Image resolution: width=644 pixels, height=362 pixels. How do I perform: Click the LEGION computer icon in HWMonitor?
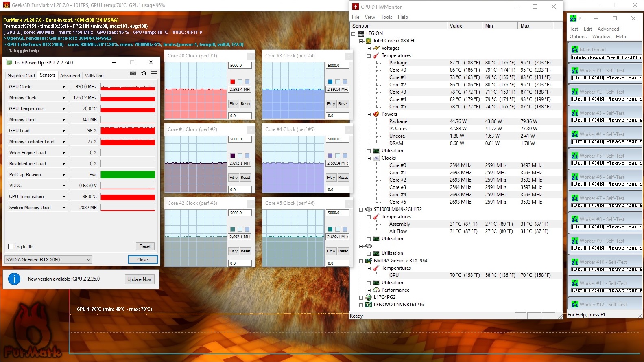point(361,33)
